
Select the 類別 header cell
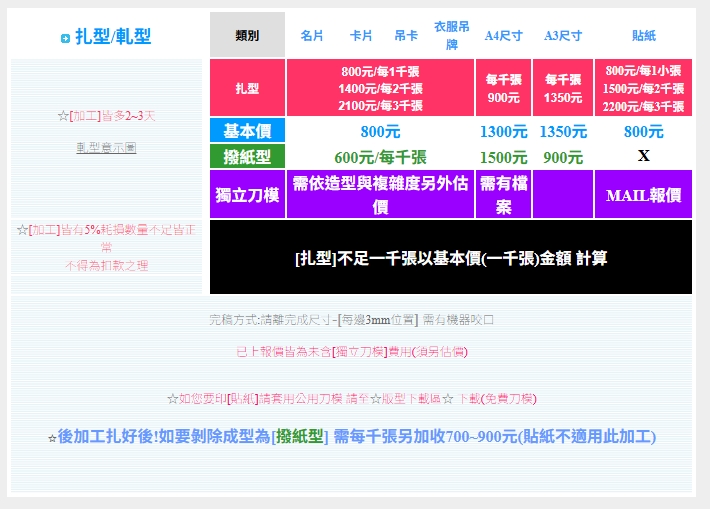point(247,35)
